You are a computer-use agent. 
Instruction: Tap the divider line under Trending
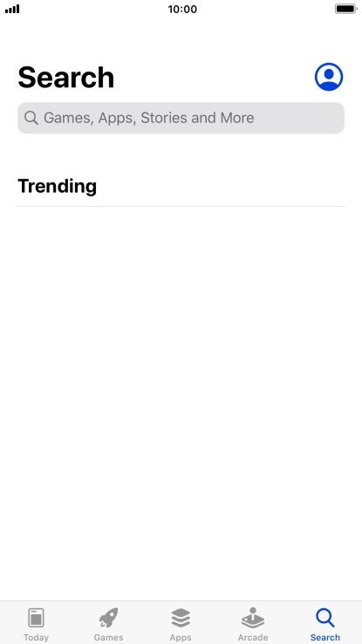coord(181,206)
